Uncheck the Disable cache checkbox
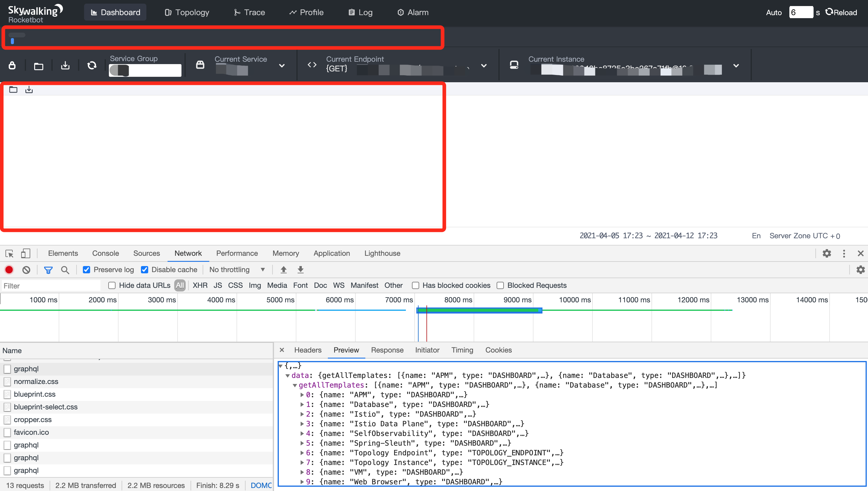868x491 pixels. [x=145, y=270]
